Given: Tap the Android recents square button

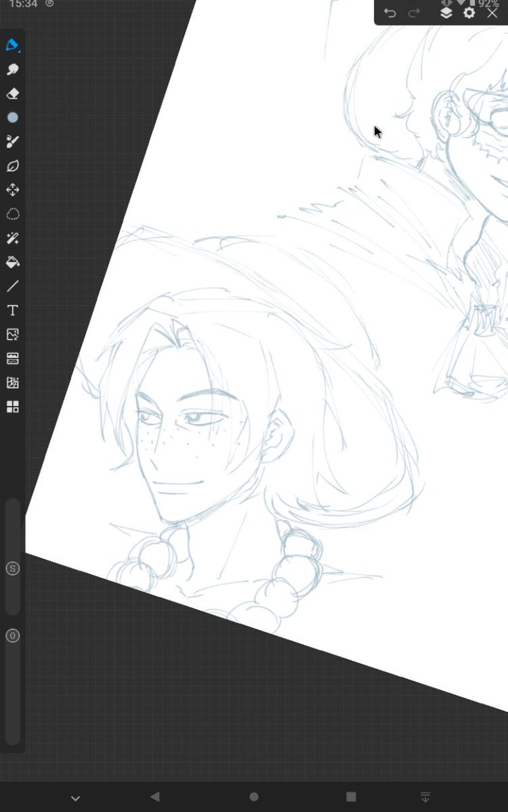Looking at the screenshot, I should [351, 797].
